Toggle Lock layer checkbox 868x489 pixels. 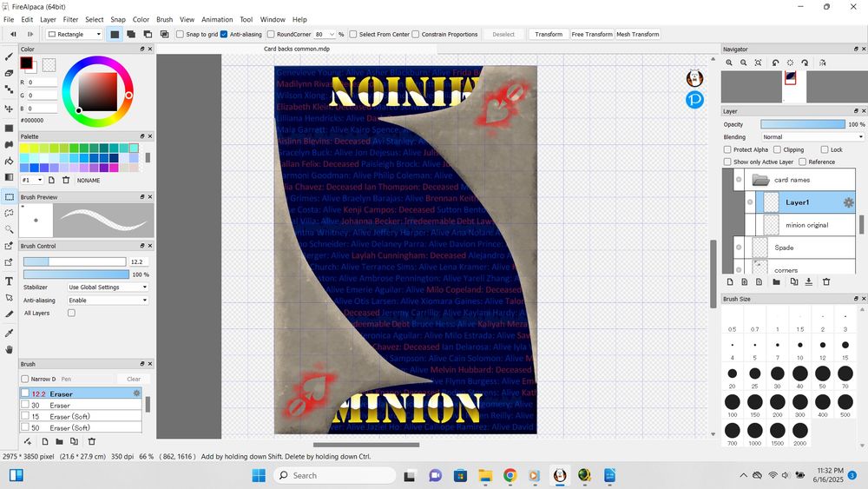825,149
